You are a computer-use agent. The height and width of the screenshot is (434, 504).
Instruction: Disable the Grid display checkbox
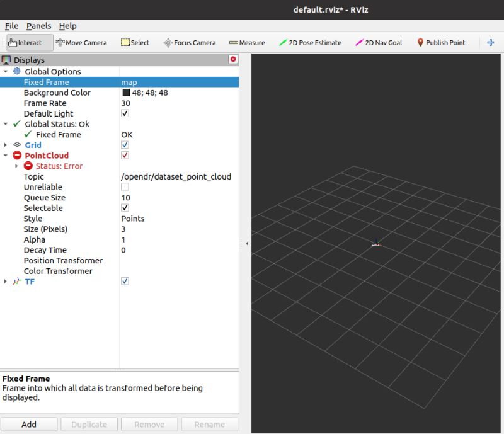[125, 145]
